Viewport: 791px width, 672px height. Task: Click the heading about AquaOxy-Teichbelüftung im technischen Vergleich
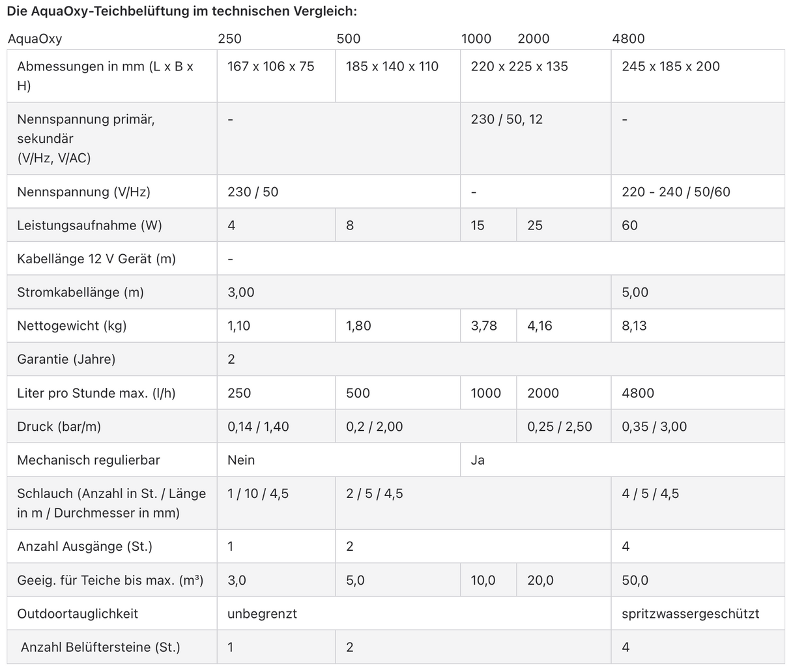[182, 12]
